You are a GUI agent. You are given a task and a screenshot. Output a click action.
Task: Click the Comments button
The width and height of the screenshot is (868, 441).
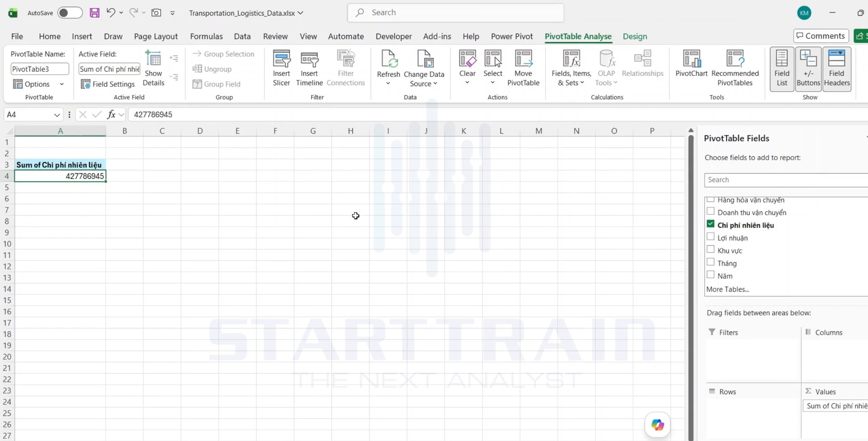coord(821,36)
